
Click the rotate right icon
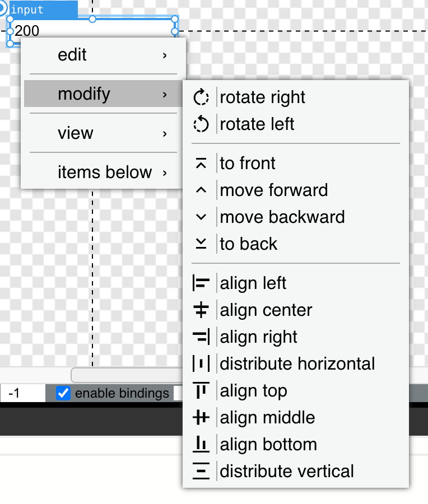click(201, 97)
